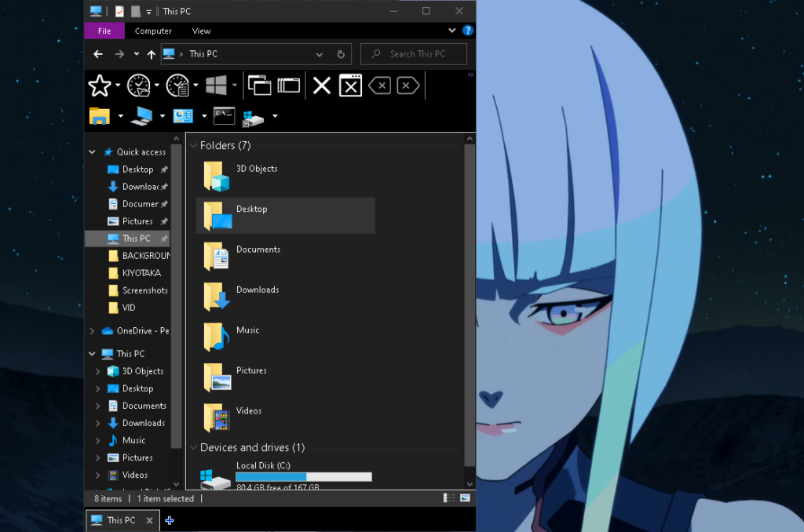Open dropdown arrow beside Control Panel icon
The height and width of the screenshot is (532, 804).
pos(204,116)
